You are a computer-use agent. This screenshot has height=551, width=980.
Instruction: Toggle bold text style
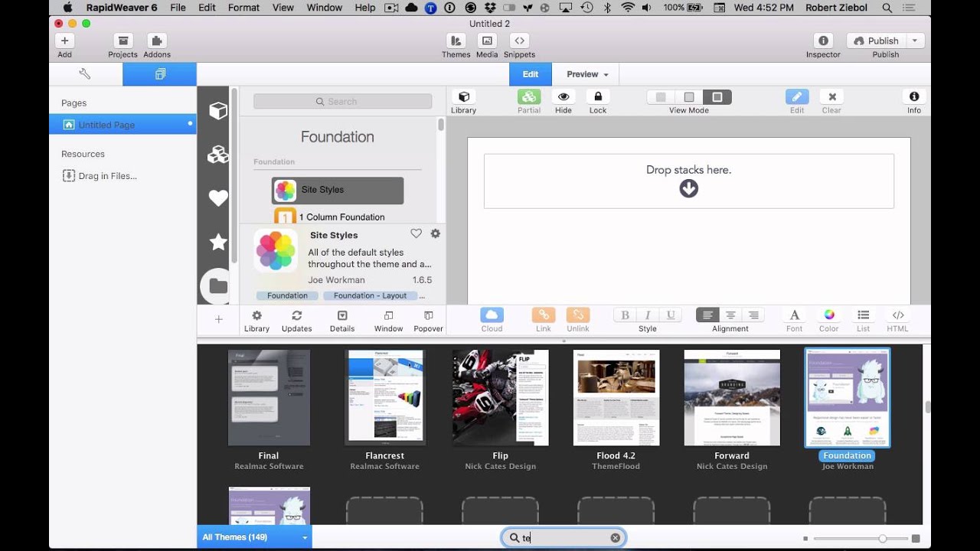click(x=625, y=315)
